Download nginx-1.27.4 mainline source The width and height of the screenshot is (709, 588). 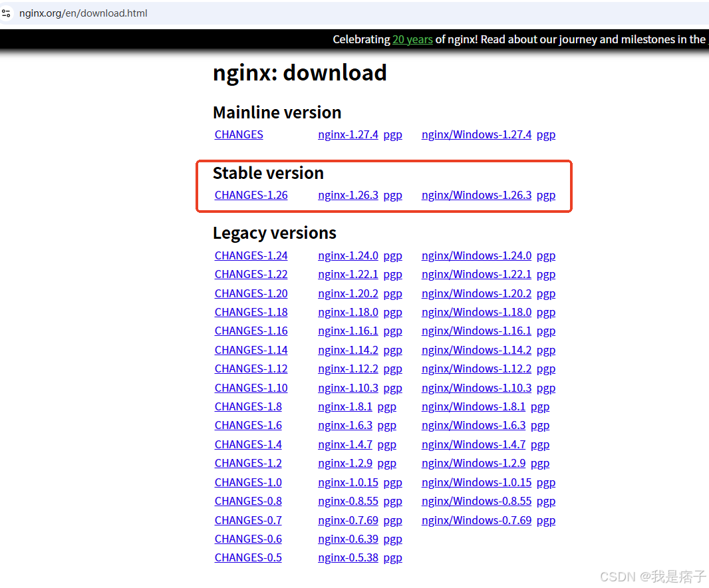coord(348,135)
